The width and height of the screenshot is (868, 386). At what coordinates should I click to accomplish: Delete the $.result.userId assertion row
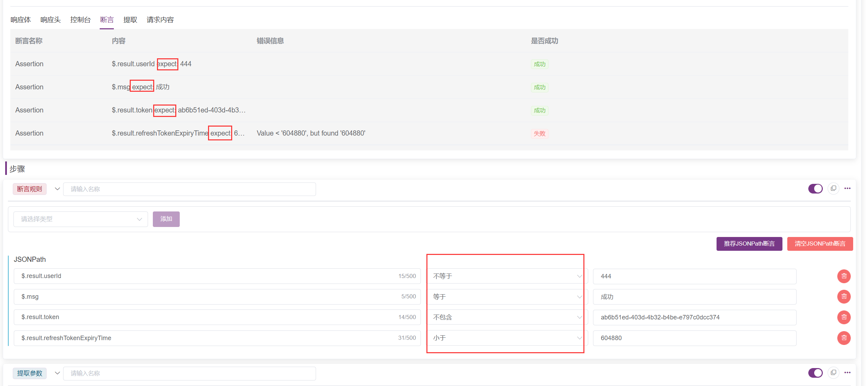coord(844,276)
